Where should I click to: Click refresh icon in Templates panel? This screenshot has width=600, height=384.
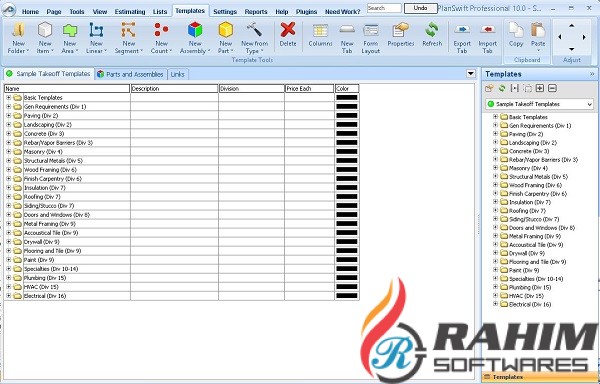tap(502, 88)
